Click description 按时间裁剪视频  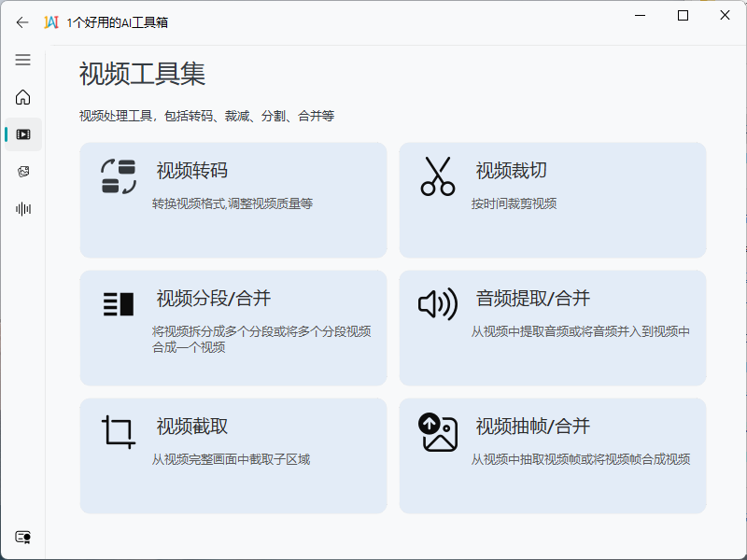tap(514, 203)
